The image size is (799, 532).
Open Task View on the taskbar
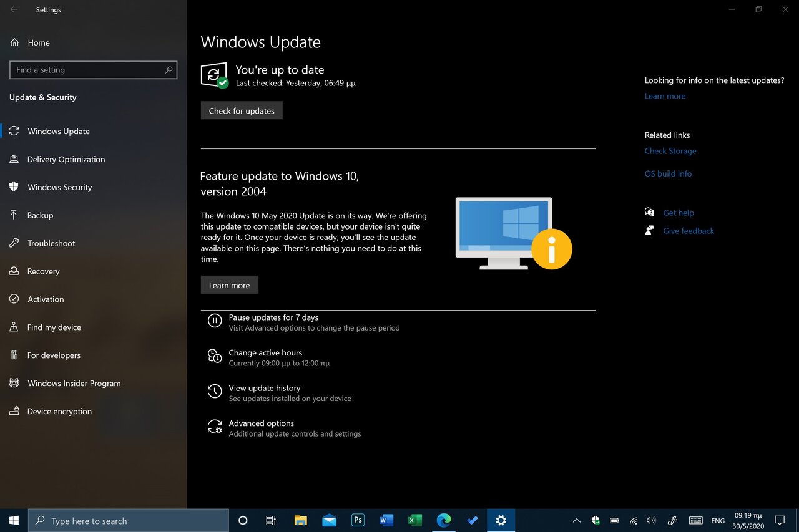tap(271, 520)
